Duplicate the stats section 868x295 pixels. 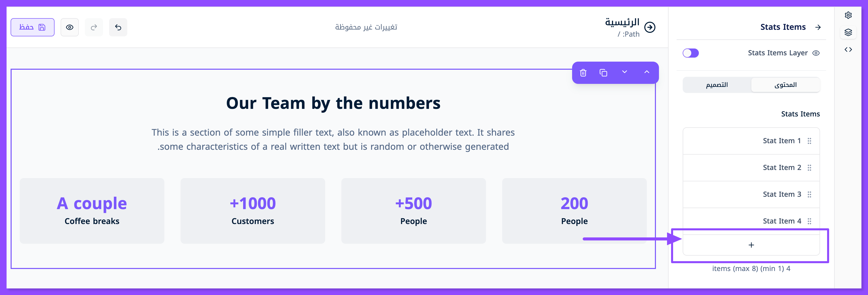tap(603, 72)
